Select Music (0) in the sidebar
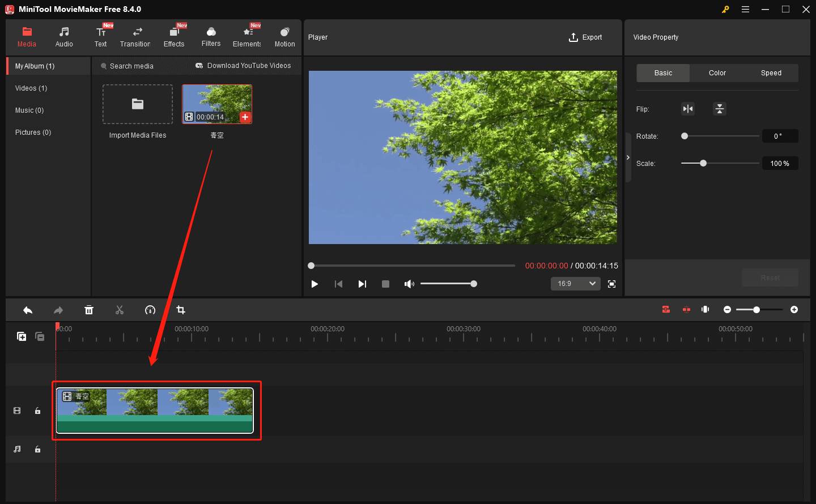 click(x=29, y=110)
